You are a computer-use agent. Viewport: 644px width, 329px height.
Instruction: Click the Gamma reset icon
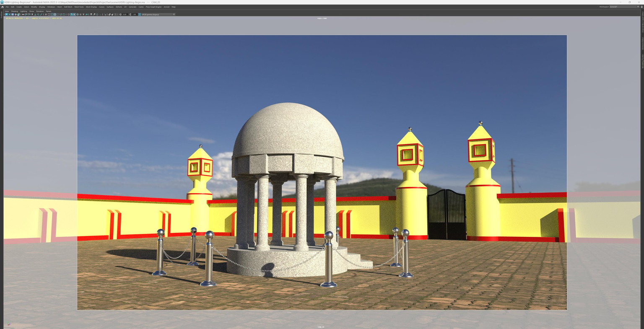pyautogui.click(x=130, y=14)
